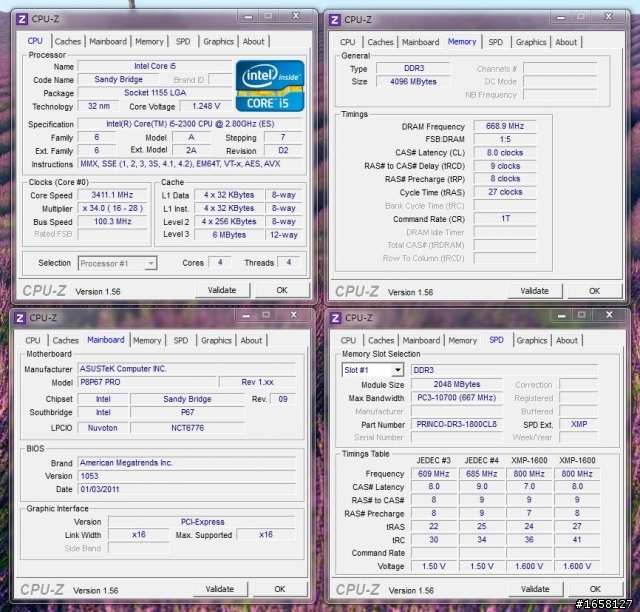
Task: Click the JEDEC #3 frequency 609 MHz
Action: click(x=433, y=474)
